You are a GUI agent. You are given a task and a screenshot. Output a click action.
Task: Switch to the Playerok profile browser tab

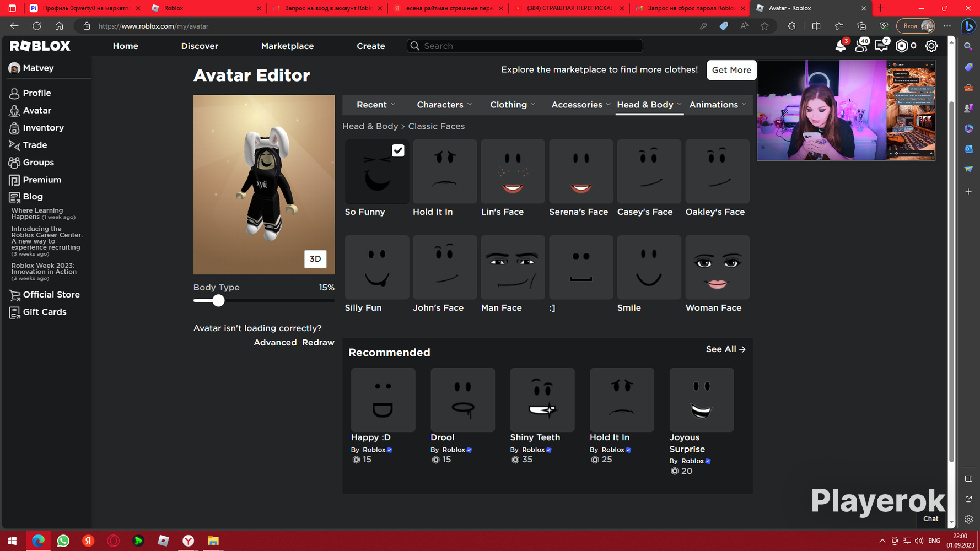coord(84,8)
